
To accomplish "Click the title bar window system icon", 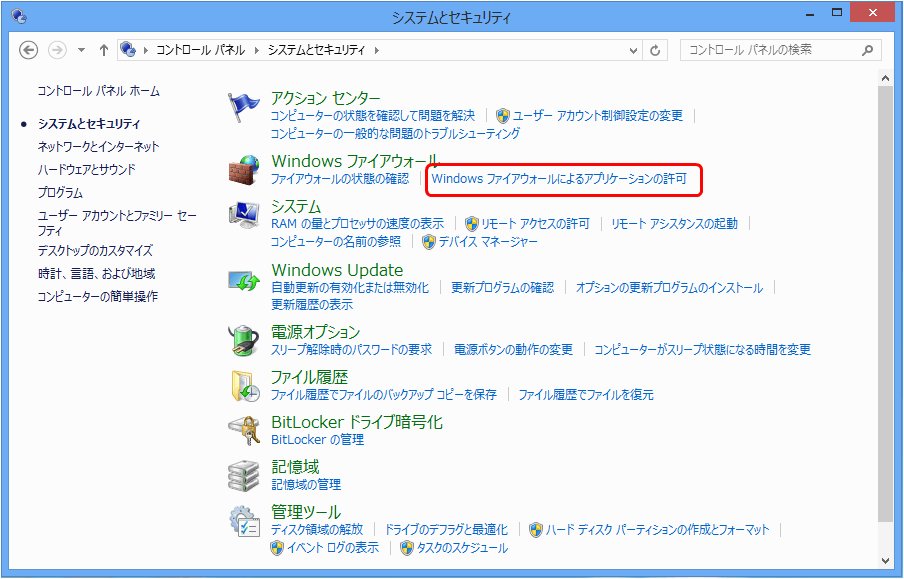I will coord(18,16).
